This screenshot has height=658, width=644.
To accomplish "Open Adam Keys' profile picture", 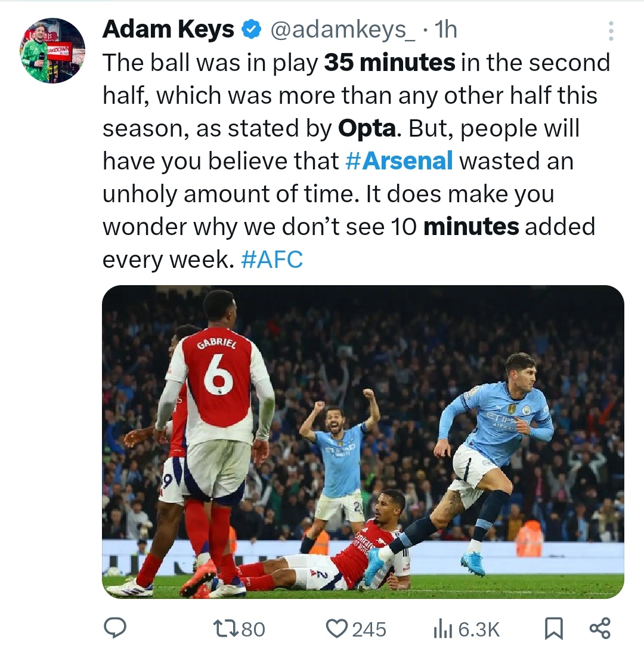I will coord(52,50).
